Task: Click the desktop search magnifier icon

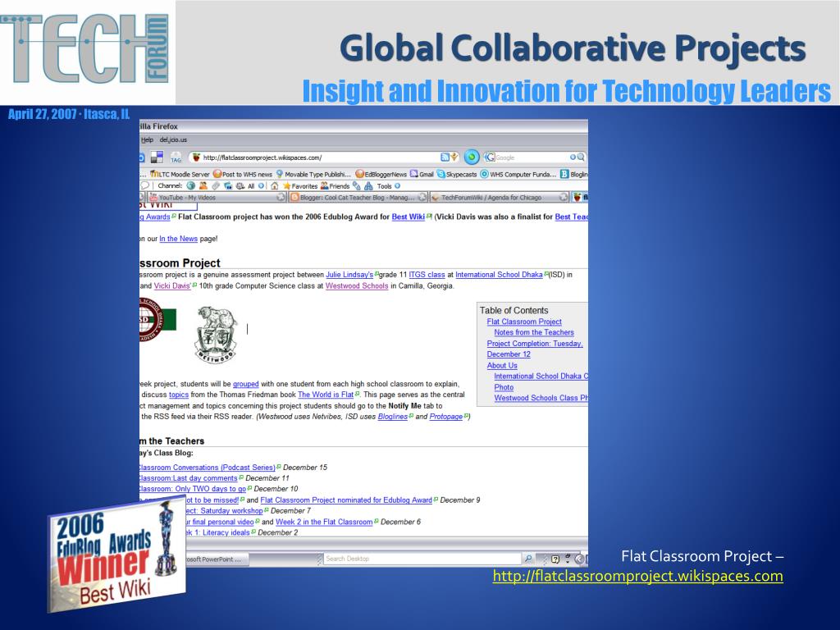Action: tap(528, 558)
